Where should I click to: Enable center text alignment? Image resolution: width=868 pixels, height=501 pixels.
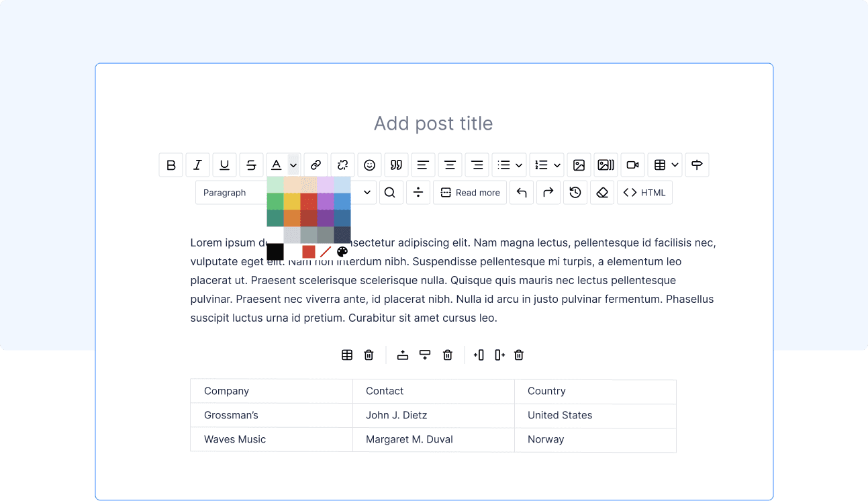pos(450,165)
